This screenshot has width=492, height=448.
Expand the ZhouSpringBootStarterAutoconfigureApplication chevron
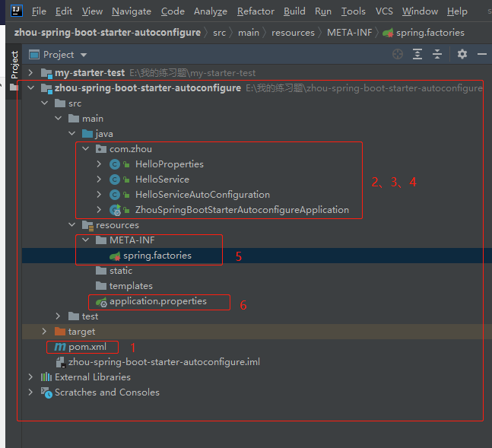tap(99, 209)
